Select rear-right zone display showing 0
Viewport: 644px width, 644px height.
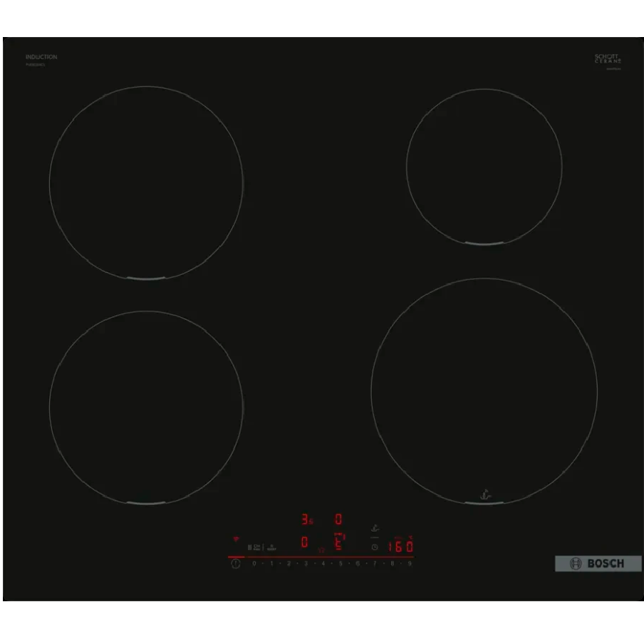point(338,519)
